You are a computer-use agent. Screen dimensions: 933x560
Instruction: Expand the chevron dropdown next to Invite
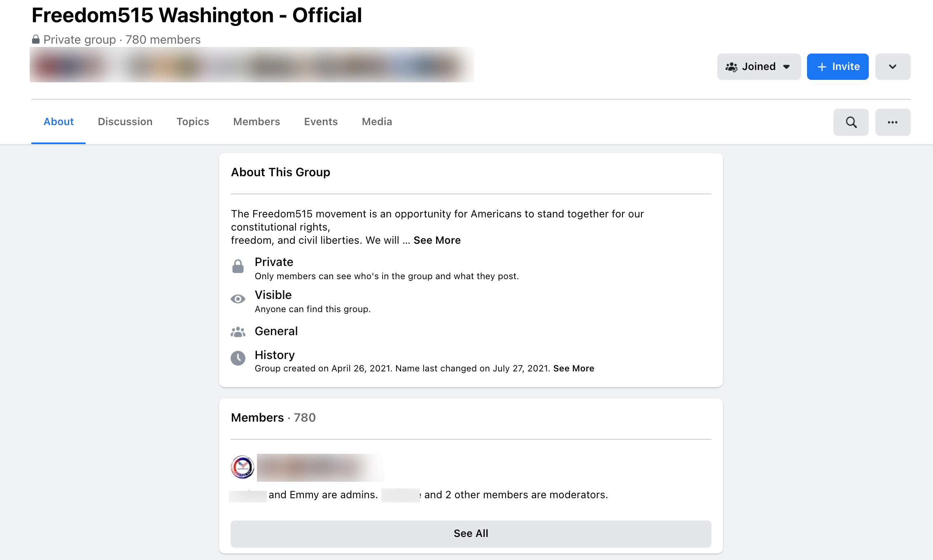tap(893, 67)
